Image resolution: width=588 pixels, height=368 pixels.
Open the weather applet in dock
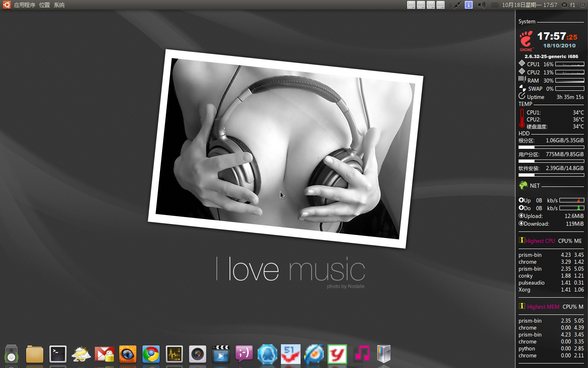coord(81,354)
